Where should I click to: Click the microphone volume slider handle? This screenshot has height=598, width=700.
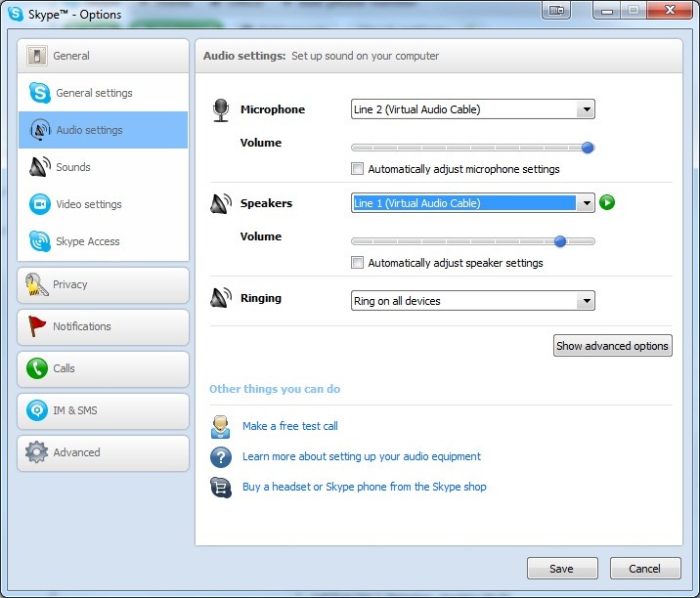coord(588,148)
